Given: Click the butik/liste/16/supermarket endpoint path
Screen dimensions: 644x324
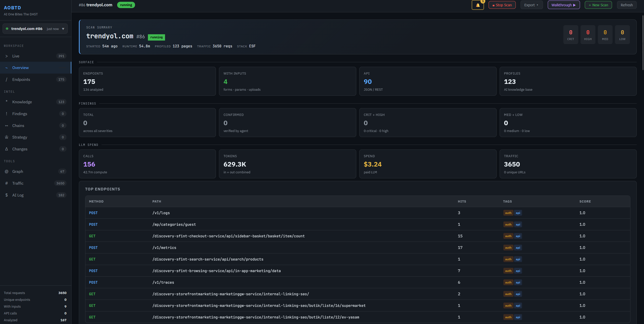Looking at the screenshot, I should pos(259,306).
